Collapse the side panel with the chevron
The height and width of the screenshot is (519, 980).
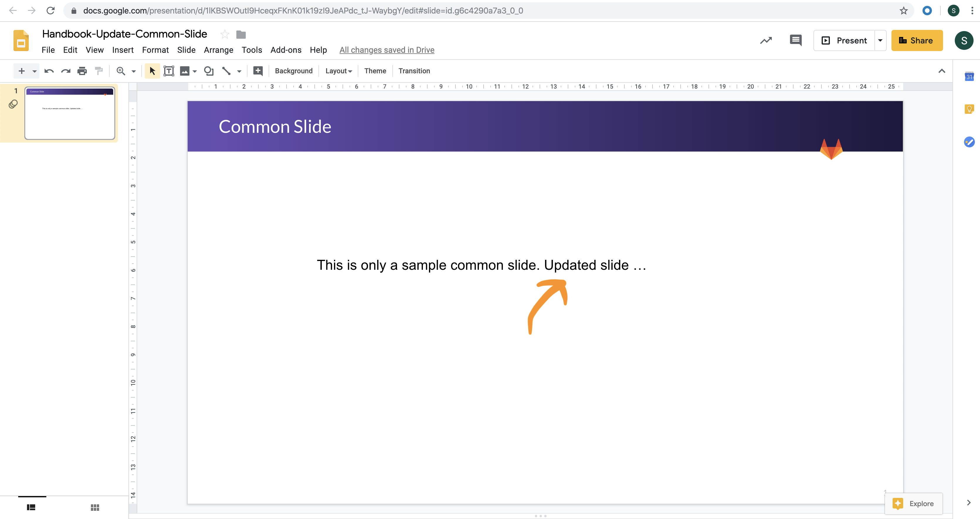tap(968, 503)
